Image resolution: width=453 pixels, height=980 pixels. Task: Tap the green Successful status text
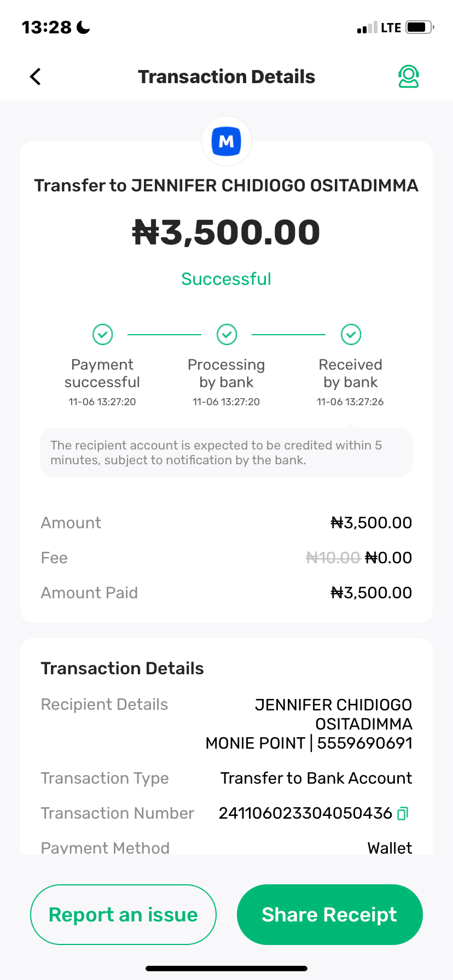[x=226, y=279]
